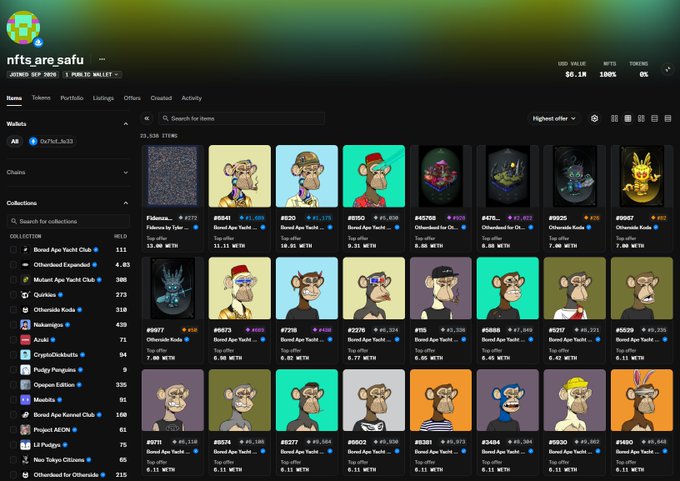Click the Otherdeed Expanded collection logo
The height and width of the screenshot is (481, 680).
click(26, 265)
